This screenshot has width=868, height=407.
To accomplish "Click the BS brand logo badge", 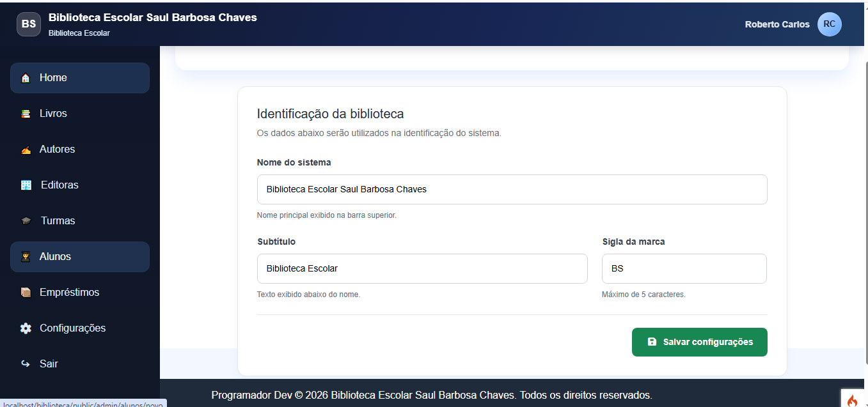I will [x=29, y=24].
